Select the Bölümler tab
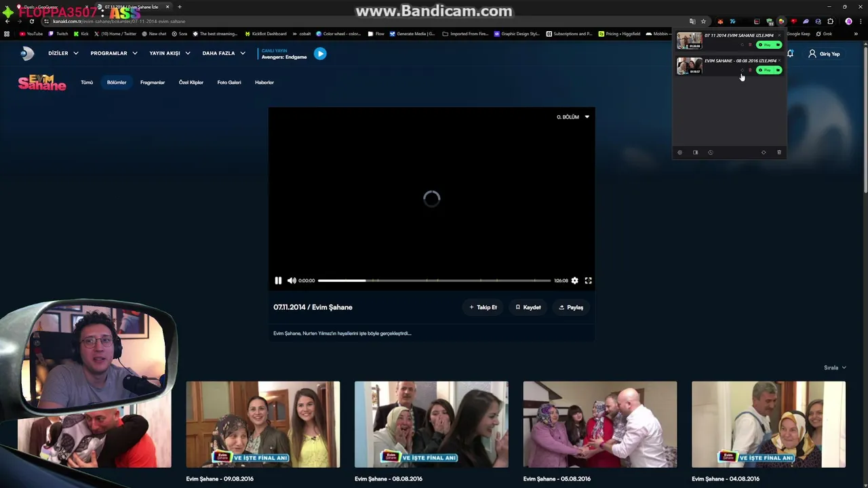Screen dimensions: 868x488 117,83
